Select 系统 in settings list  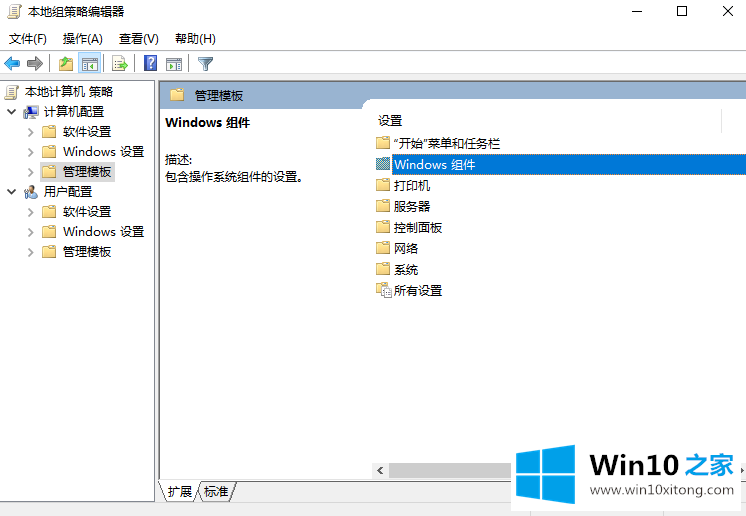406,270
